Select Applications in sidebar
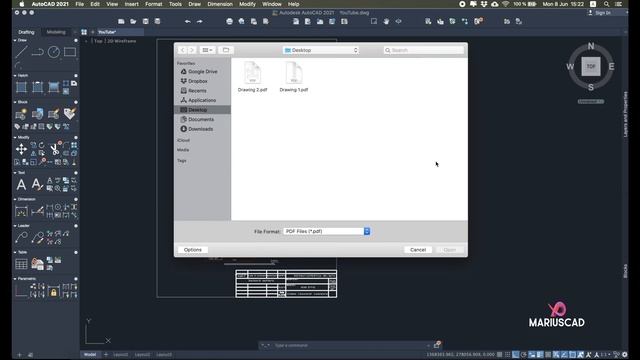This screenshot has width=640, height=360. [202, 100]
